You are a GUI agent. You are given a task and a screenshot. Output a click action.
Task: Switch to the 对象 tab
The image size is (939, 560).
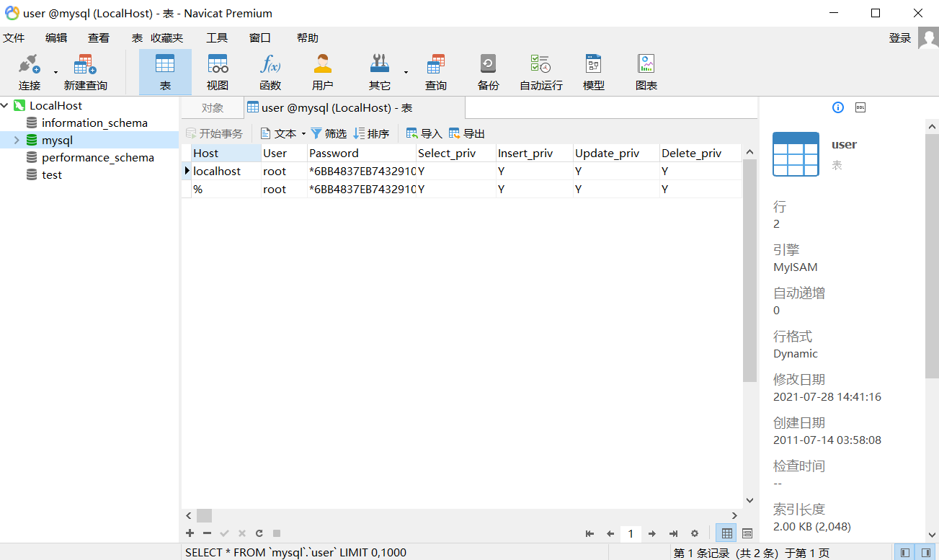(x=212, y=108)
